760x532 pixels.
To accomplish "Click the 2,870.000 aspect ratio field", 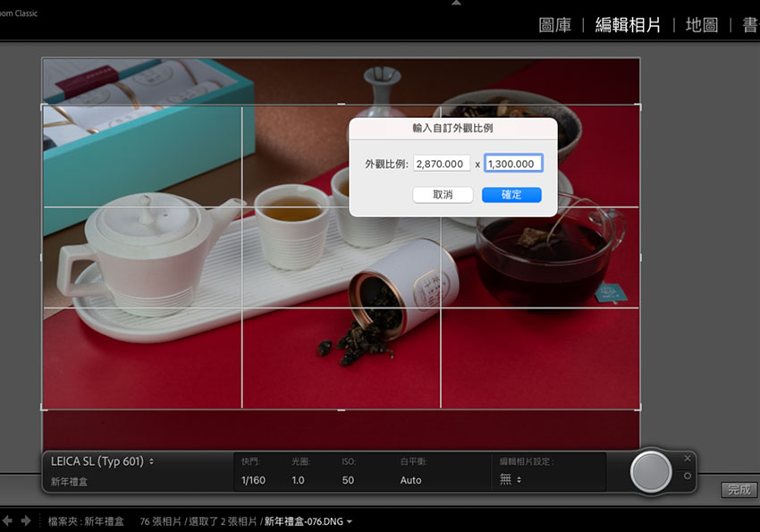I will (442, 164).
